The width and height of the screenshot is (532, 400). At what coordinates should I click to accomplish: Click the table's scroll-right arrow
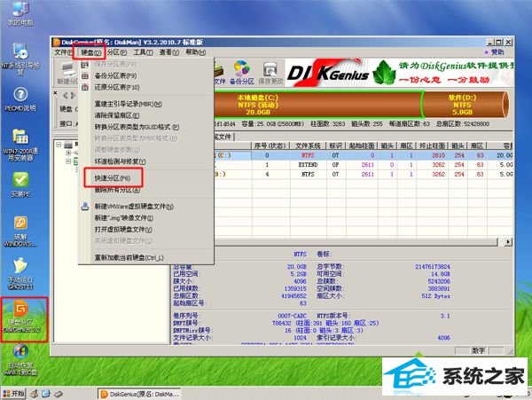pos(508,242)
